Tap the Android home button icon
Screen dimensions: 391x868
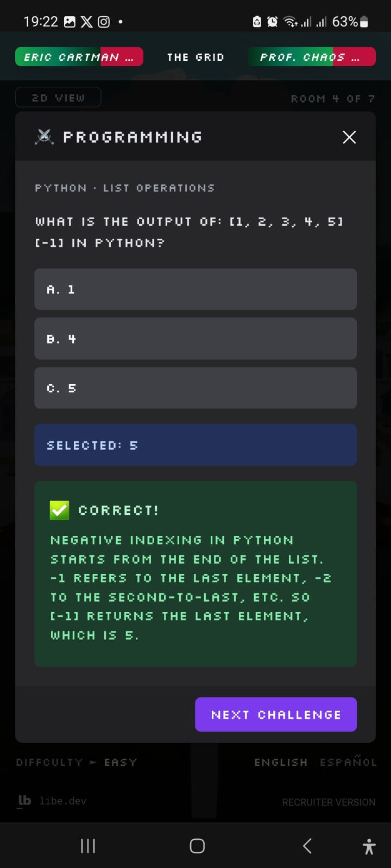click(x=197, y=846)
